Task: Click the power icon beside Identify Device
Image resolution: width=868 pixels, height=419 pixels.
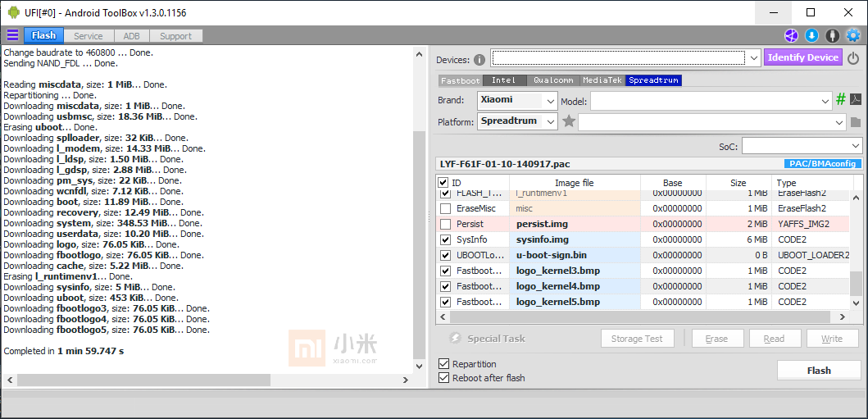Action: (x=853, y=58)
